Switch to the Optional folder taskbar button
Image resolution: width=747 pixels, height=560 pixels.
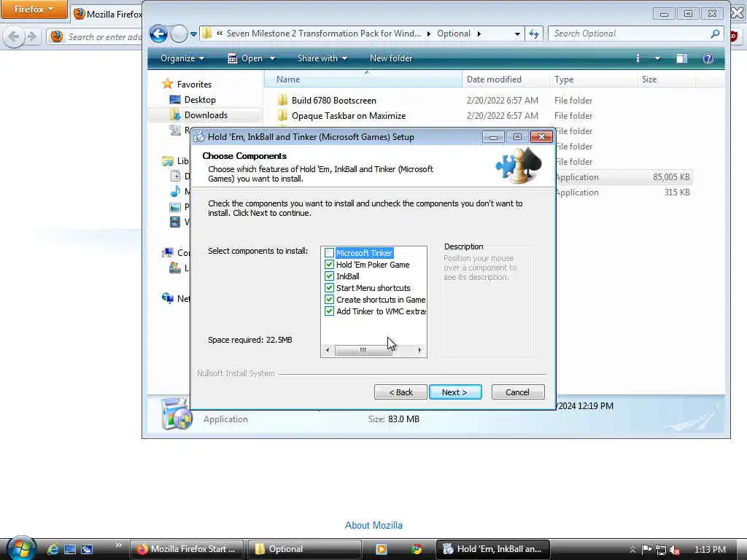305,549
